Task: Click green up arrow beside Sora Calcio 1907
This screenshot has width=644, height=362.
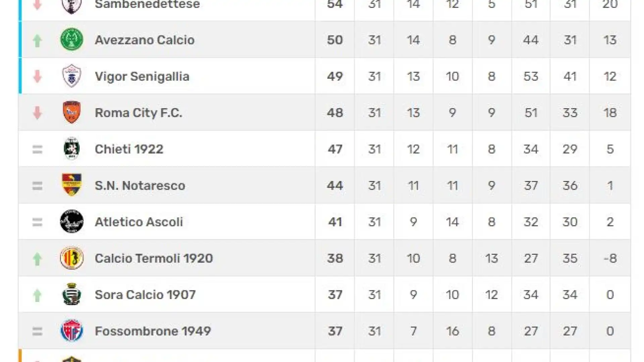Action: tap(37, 295)
